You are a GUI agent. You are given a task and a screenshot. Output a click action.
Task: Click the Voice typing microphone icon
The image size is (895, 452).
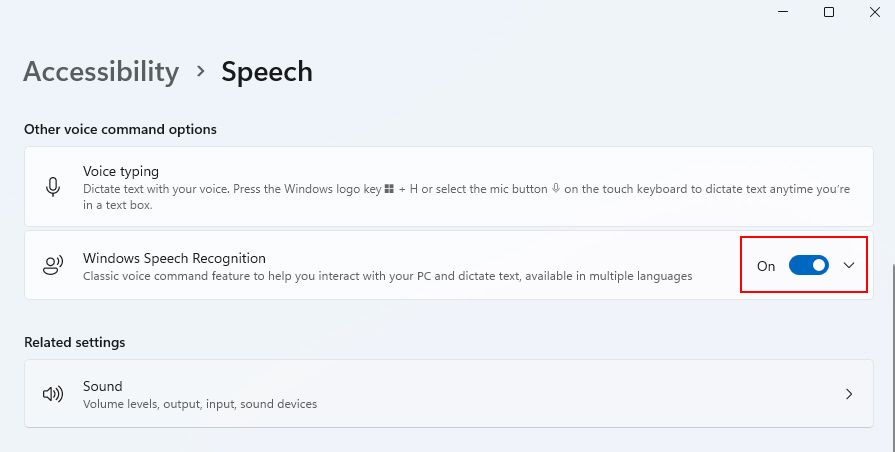[x=53, y=187]
